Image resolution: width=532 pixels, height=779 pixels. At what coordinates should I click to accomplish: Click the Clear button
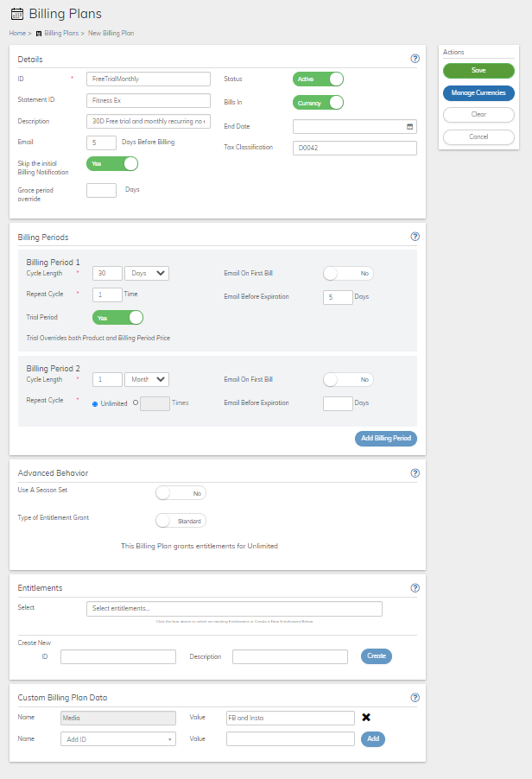pyautogui.click(x=478, y=115)
